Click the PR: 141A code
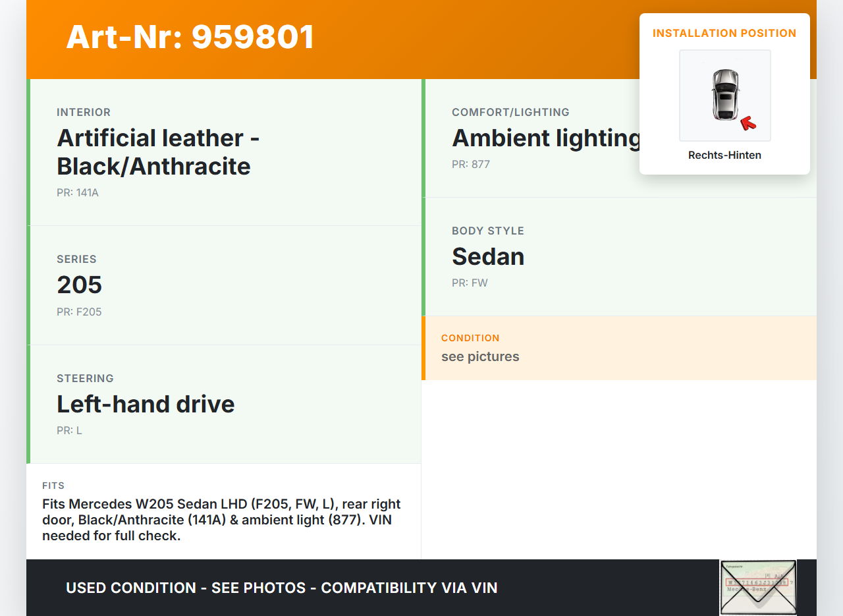This screenshot has width=843, height=616. 78,193
